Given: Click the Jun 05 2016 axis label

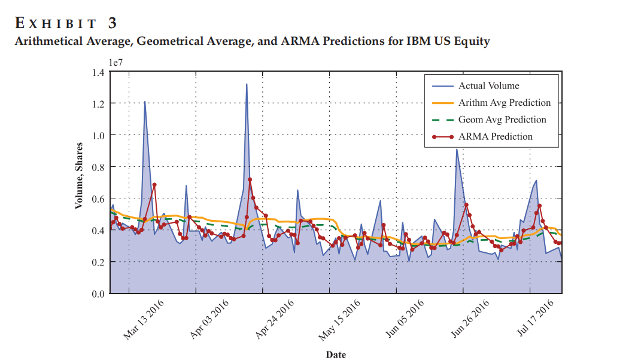Looking at the screenshot, I should tap(405, 319).
